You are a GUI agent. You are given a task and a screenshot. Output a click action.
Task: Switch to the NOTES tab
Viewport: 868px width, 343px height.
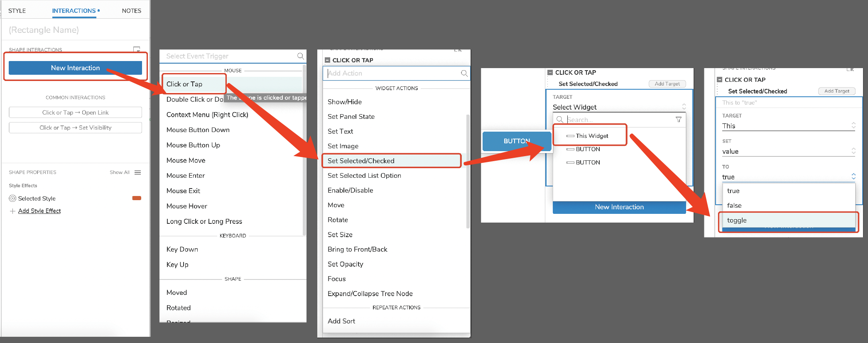131,11
